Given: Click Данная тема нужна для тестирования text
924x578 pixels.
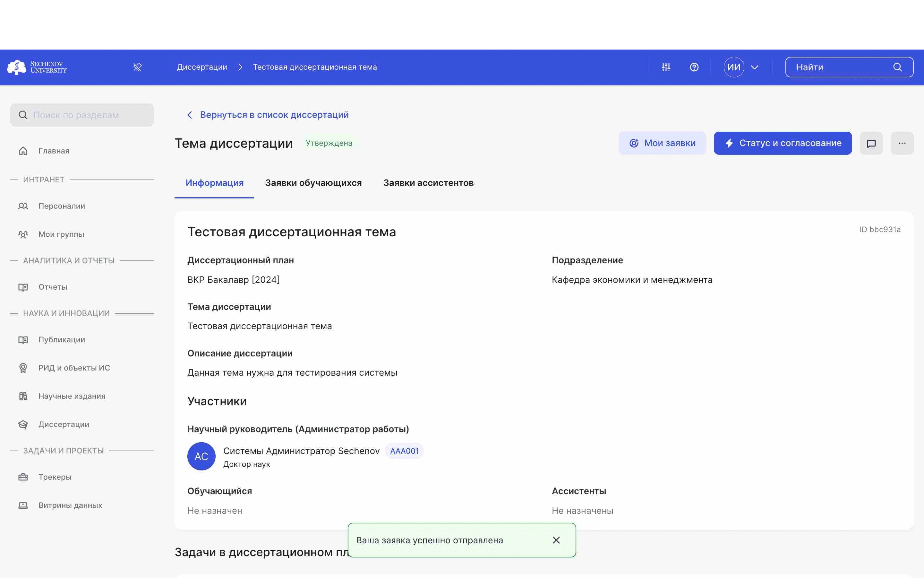Looking at the screenshot, I should coord(292,373).
